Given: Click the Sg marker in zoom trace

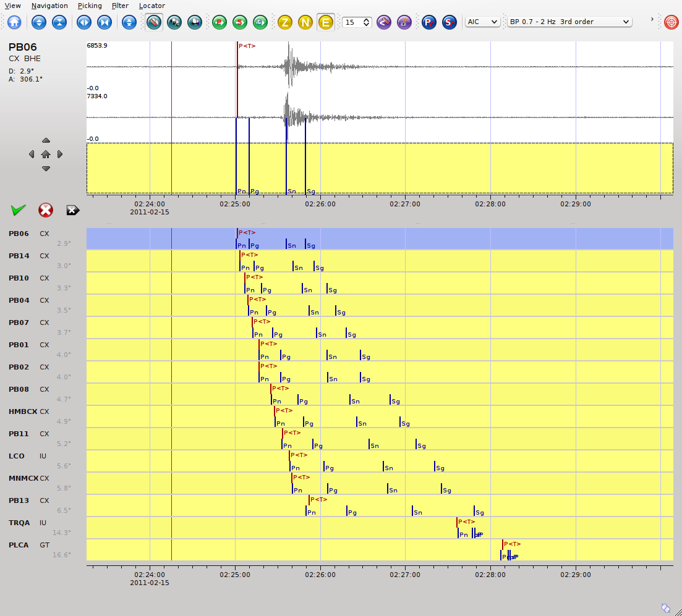Looking at the screenshot, I should pos(310,192).
